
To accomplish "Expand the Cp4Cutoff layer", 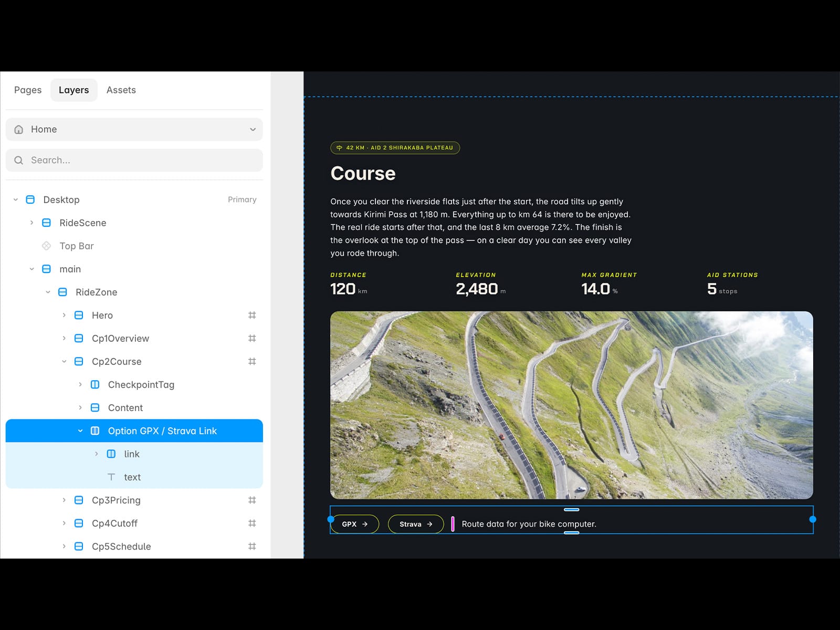I will [64, 523].
